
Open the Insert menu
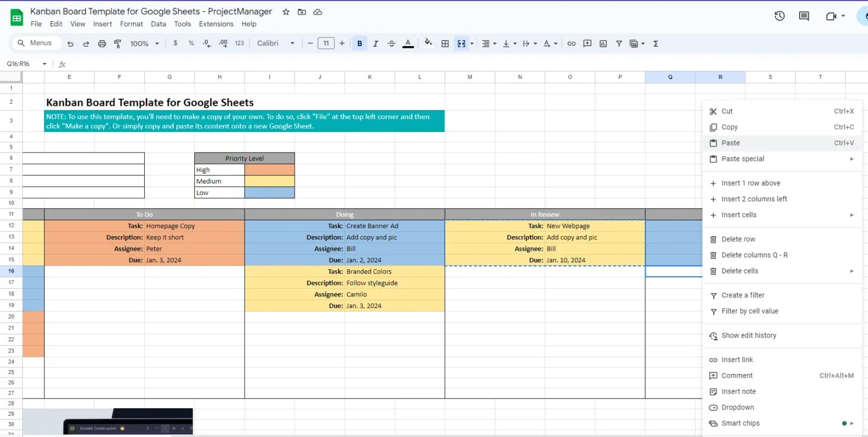[x=103, y=24]
